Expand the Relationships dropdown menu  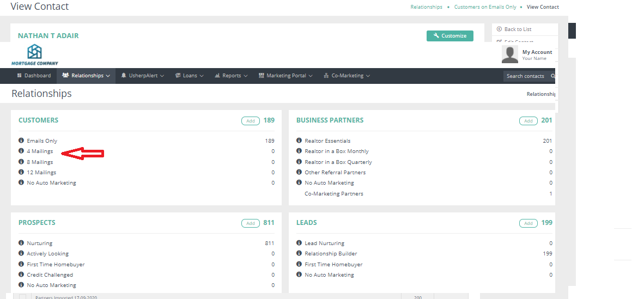pyautogui.click(x=86, y=76)
